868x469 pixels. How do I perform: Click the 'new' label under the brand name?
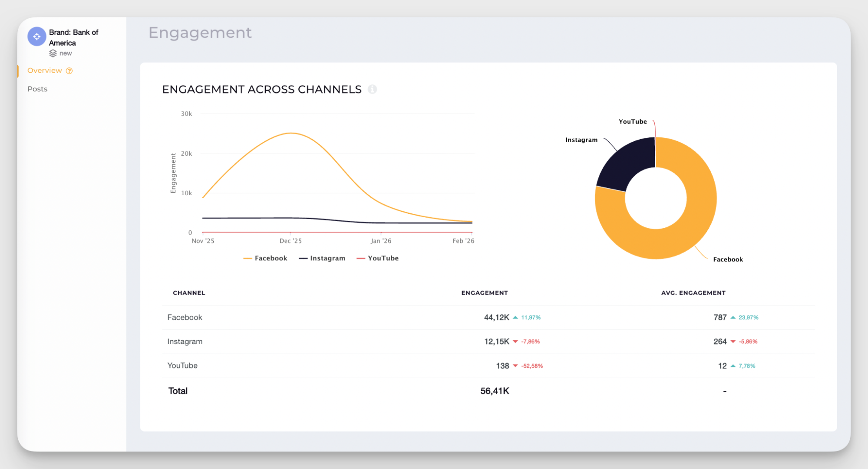[66, 53]
